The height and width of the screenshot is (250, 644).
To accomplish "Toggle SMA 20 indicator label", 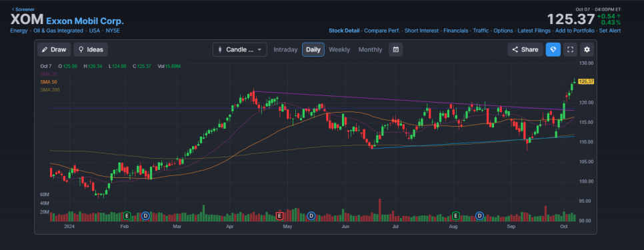I will [49, 74].
